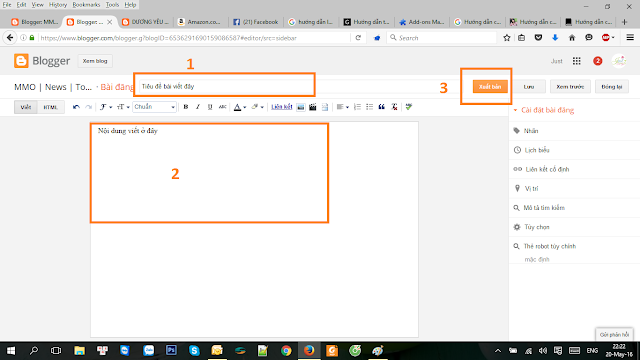Open Chuẩn paragraph style dropdown
Screen dimensions: 640x360
click(x=154, y=107)
